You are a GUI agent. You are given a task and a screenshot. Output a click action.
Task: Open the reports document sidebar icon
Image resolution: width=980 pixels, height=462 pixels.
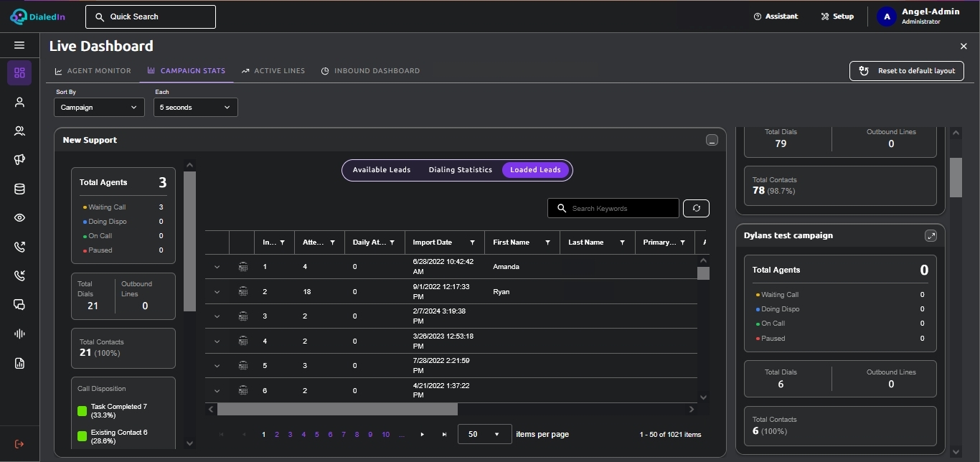19,363
